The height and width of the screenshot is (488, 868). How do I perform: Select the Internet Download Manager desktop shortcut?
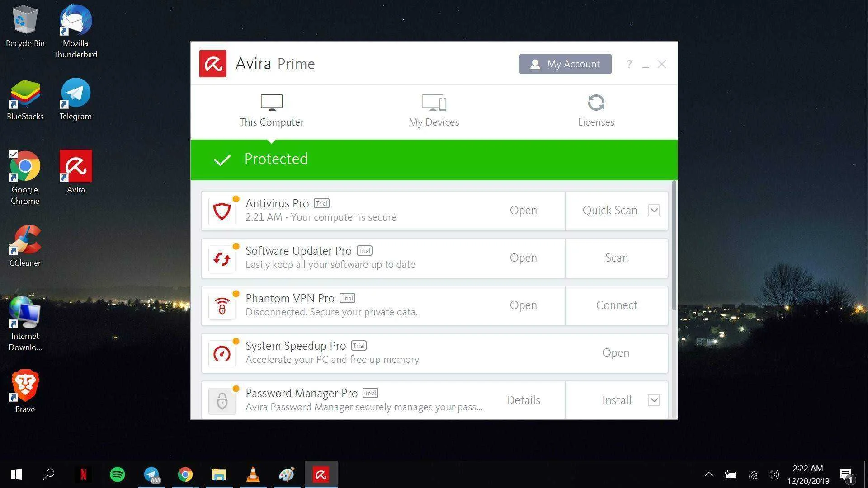point(25,324)
